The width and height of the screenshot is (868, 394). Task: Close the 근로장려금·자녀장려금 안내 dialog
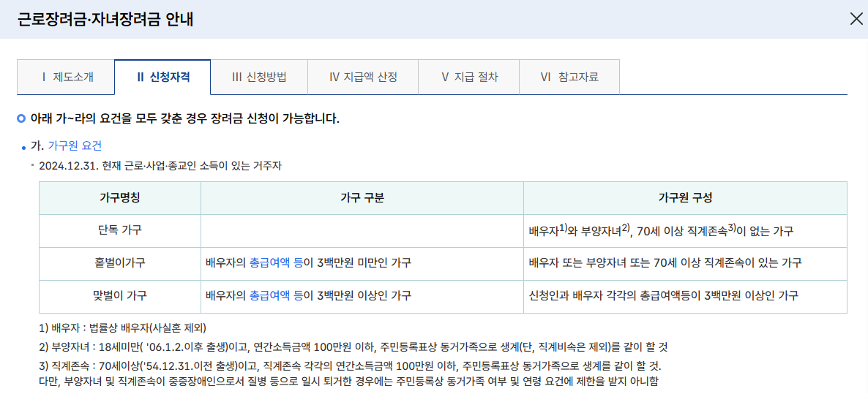click(856, 19)
